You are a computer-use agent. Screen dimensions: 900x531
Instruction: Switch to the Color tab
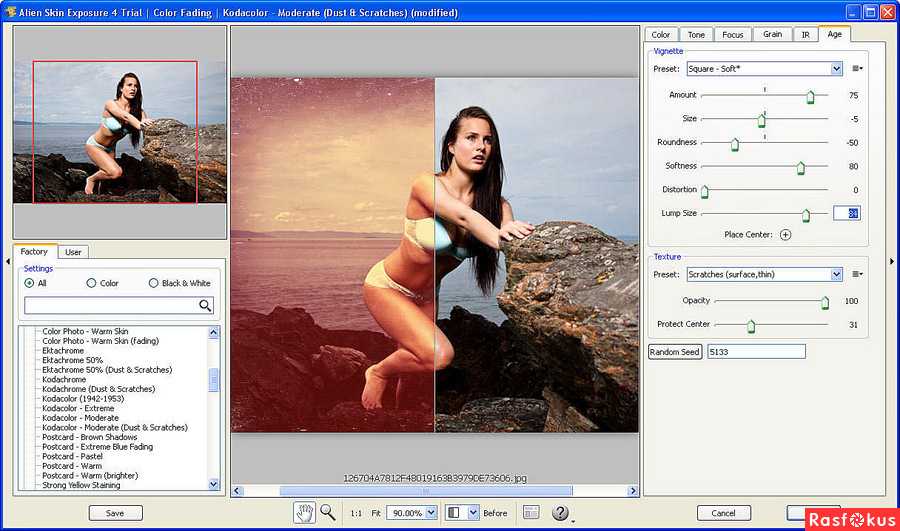click(661, 34)
